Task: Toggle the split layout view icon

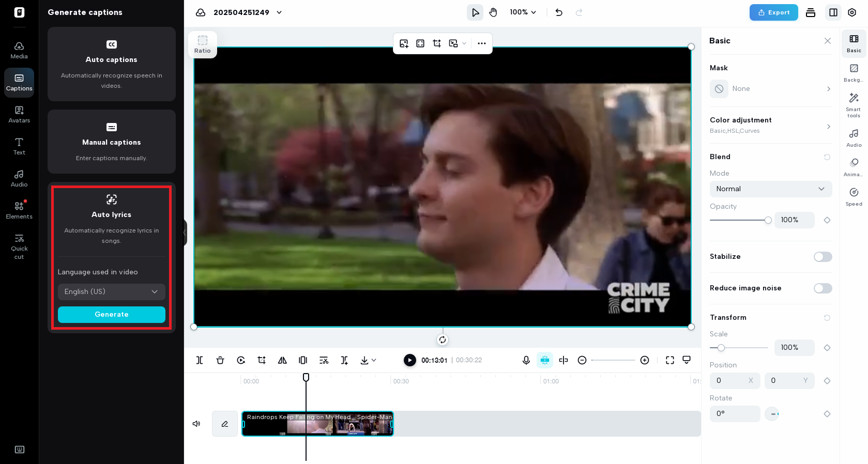Action: click(x=833, y=12)
